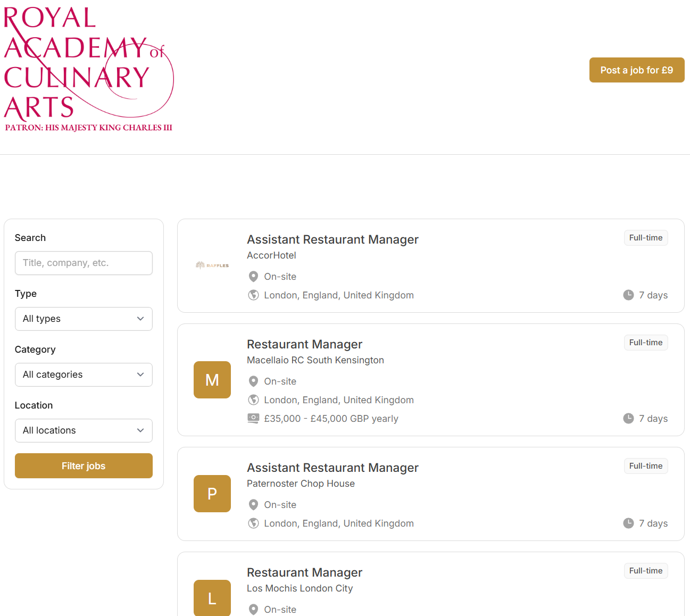Click £35,000 - £45,000 GBP yearly salary
Screen dimensions: 690x616
(331, 419)
